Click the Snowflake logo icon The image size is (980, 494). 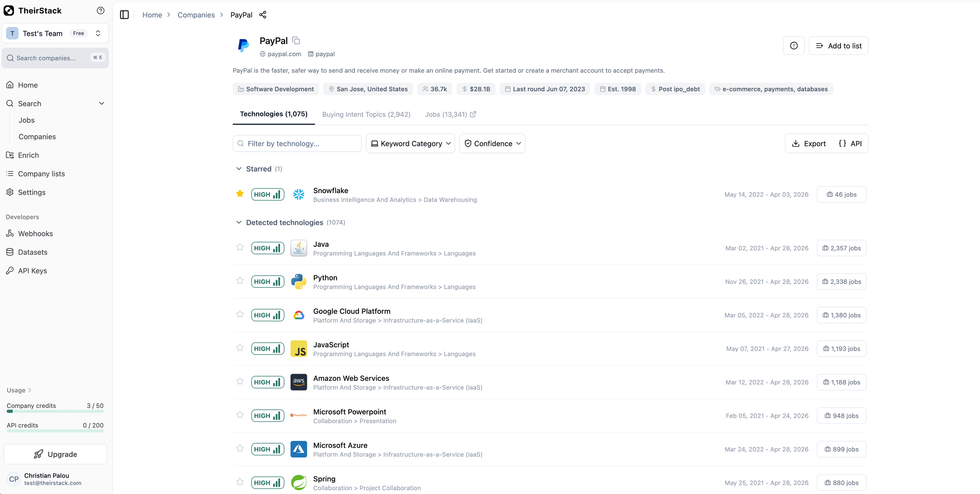point(299,194)
